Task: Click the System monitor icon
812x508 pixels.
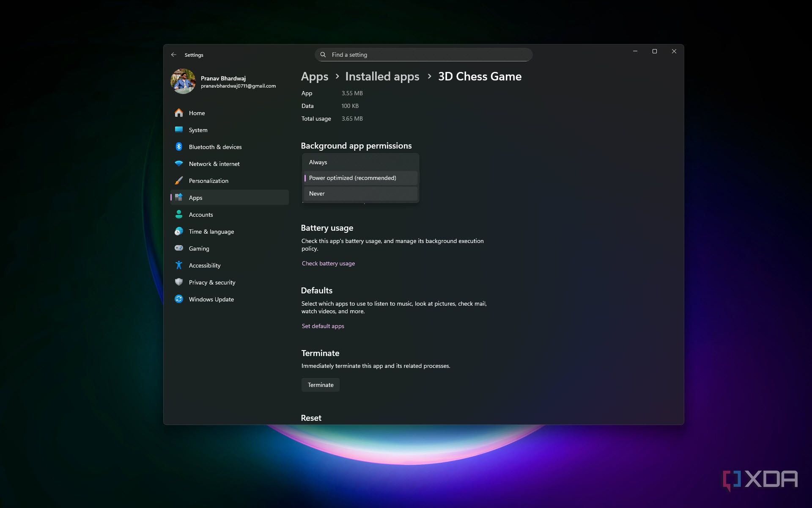Action: pyautogui.click(x=179, y=130)
